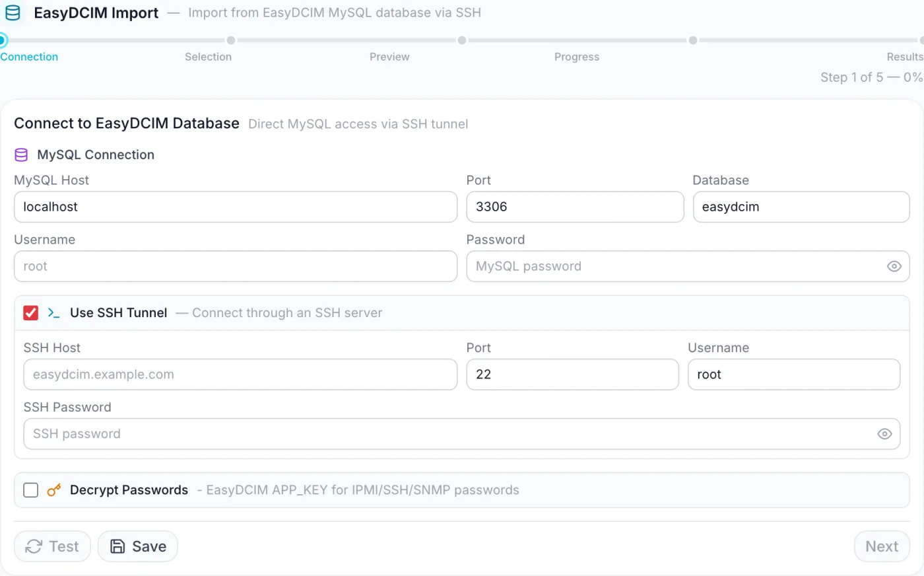Image resolution: width=924 pixels, height=576 pixels.
Task: Click the Test connection button
Action: coord(52,546)
